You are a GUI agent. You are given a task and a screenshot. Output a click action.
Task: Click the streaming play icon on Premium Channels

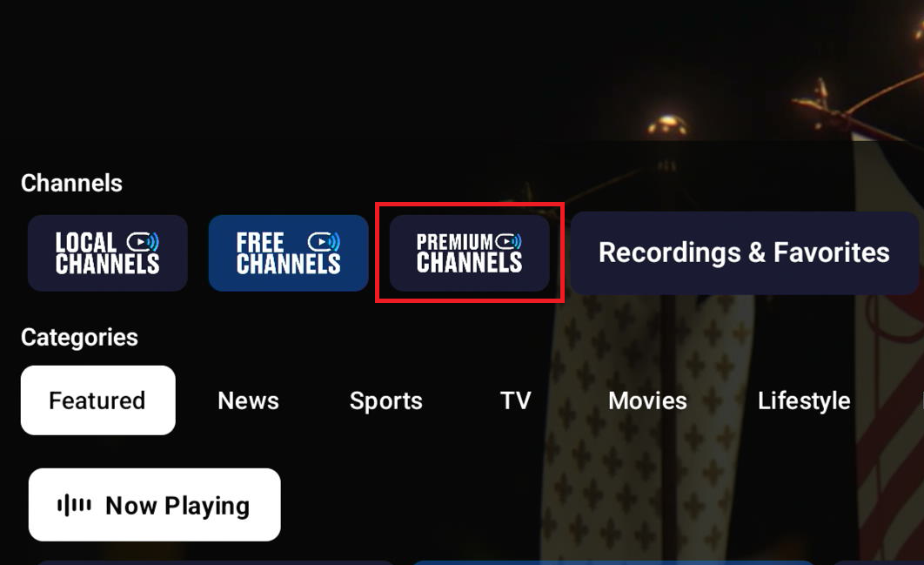click(x=508, y=241)
